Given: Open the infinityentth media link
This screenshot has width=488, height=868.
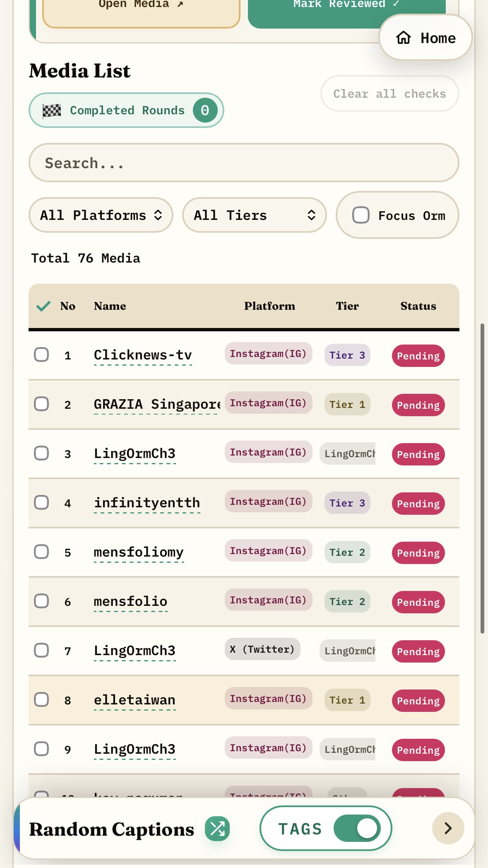Looking at the screenshot, I should point(147,503).
